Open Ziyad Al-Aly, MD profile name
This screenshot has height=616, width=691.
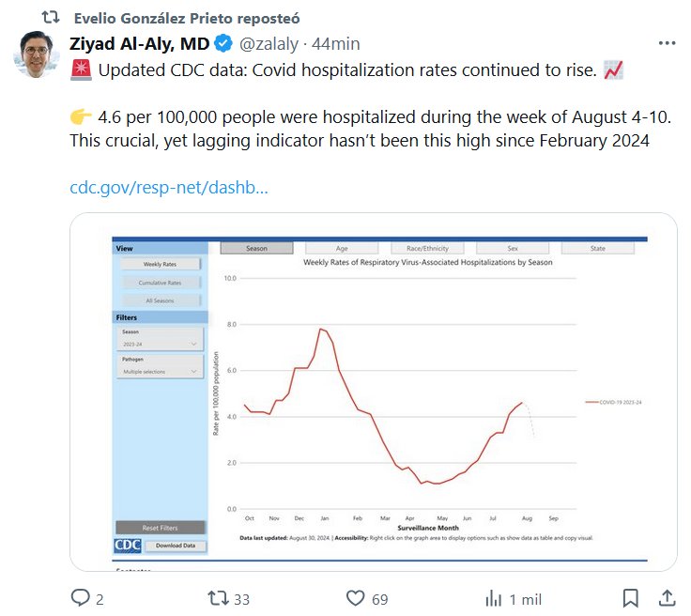(140, 43)
